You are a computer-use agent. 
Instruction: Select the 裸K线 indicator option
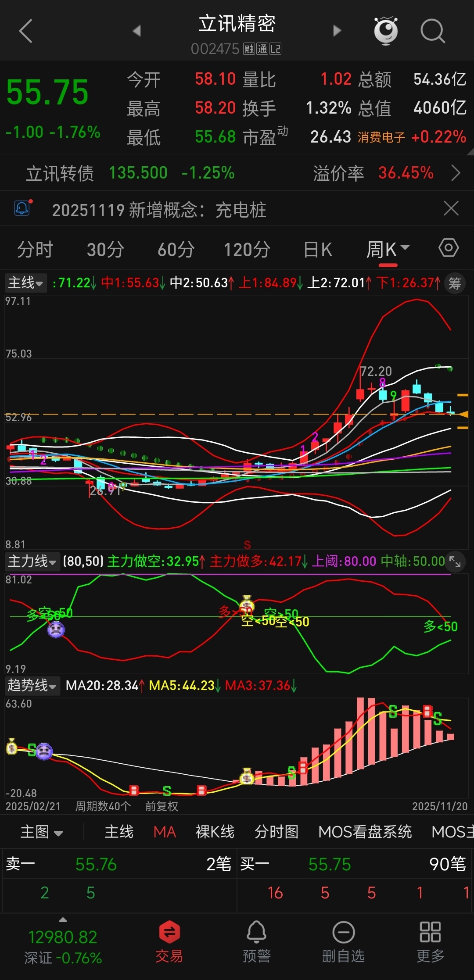(x=215, y=832)
